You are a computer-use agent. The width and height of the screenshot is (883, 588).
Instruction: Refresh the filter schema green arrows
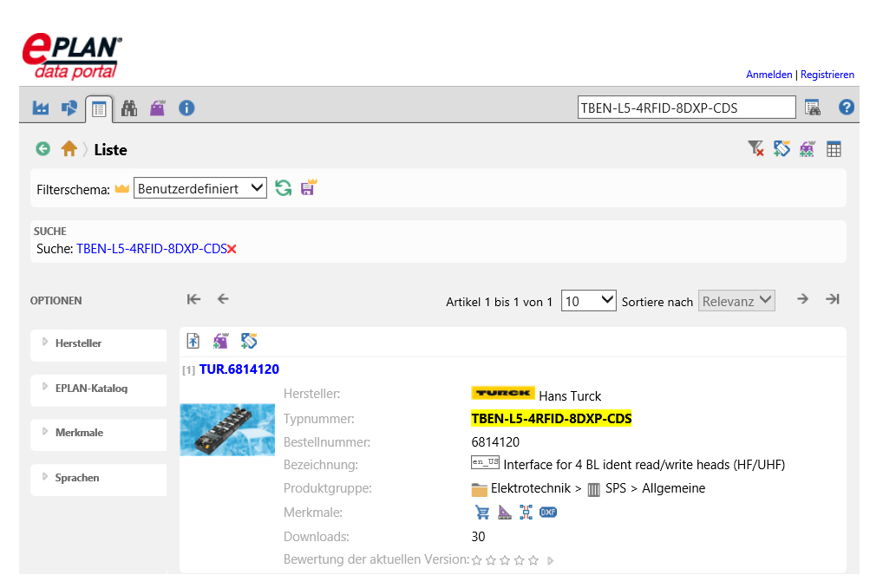point(284,187)
